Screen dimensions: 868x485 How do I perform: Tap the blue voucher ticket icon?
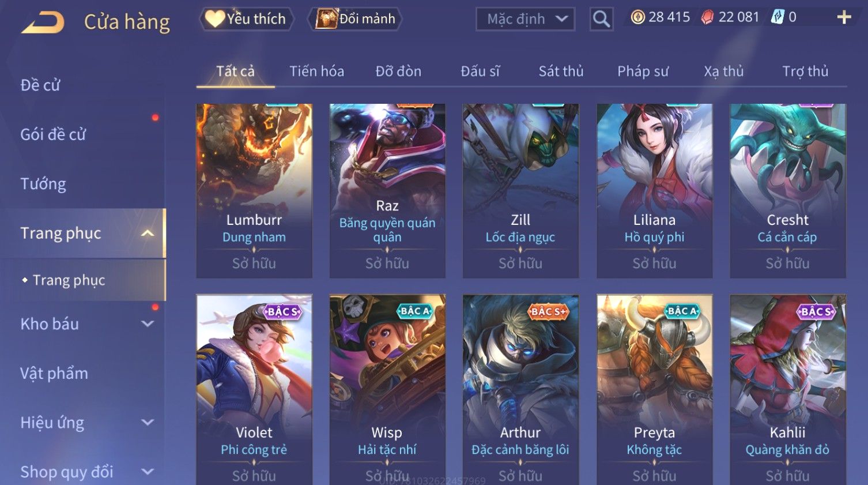pos(778,17)
